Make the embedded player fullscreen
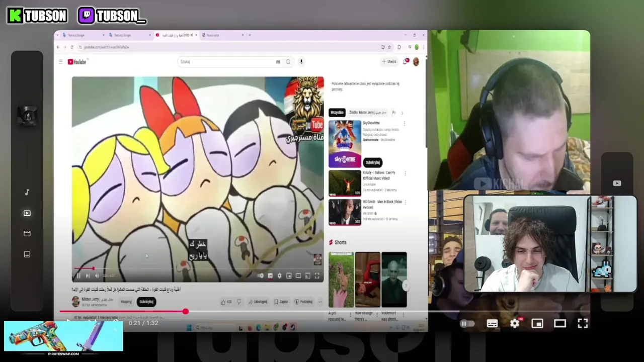 coord(317,276)
